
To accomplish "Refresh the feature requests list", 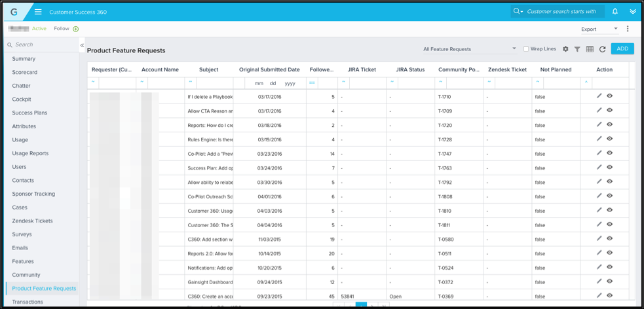I will pyautogui.click(x=603, y=49).
